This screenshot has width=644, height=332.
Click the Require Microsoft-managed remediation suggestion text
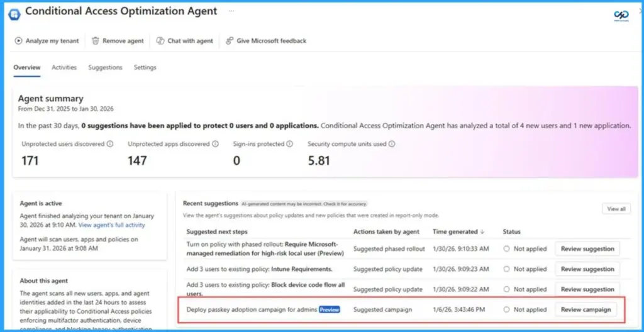265,248
